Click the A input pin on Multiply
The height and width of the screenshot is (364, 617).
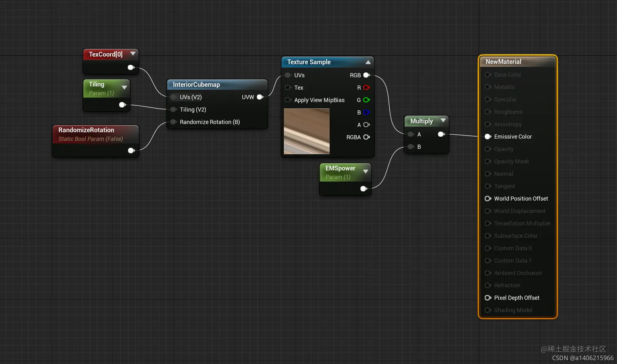(x=411, y=134)
